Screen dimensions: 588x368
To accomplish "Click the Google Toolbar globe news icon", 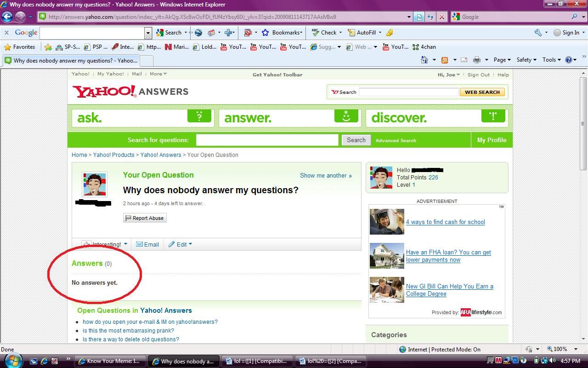I will (198, 33).
